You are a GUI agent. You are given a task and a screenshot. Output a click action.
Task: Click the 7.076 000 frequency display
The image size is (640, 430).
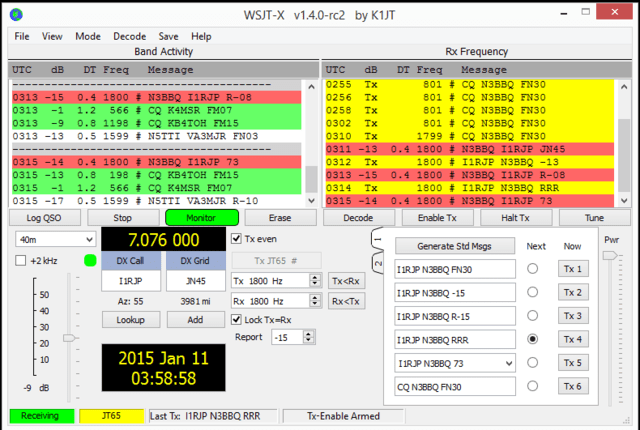[x=163, y=239]
